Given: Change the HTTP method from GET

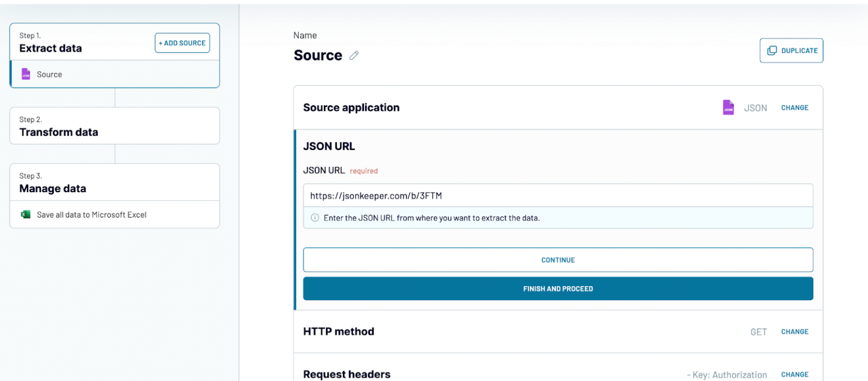Looking at the screenshot, I should pyautogui.click(x=795, y=332).
